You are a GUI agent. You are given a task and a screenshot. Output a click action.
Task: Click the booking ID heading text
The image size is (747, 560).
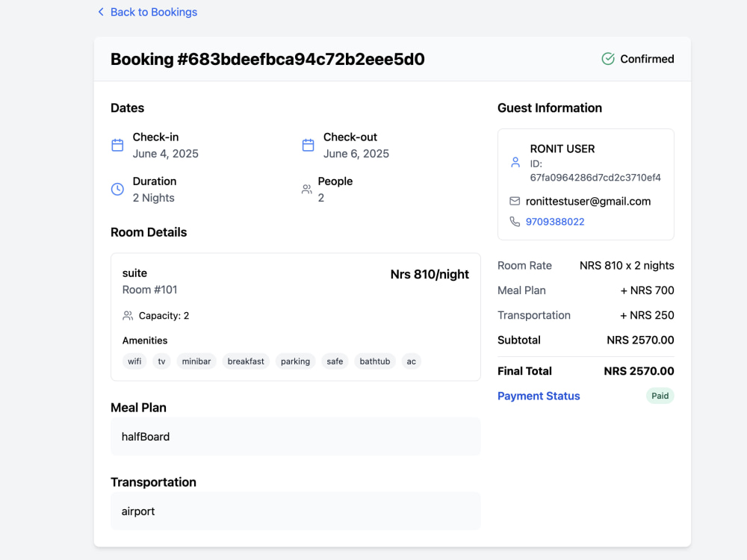(x=267, y=59)
